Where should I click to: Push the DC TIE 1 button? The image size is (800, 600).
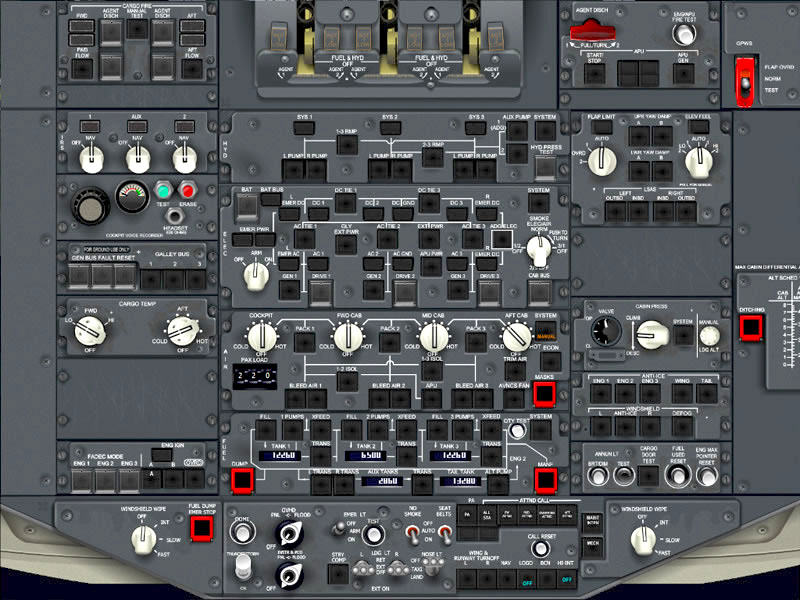[345, 203]
